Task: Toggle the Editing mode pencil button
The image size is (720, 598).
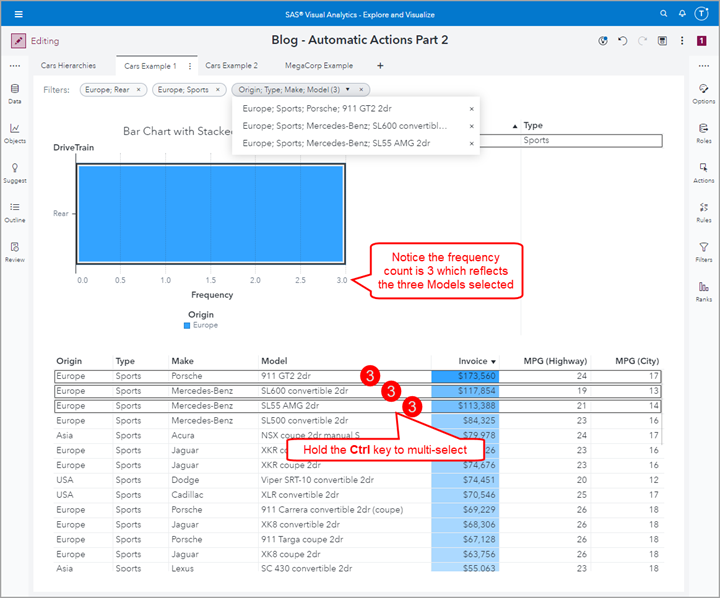Action: pyautogui.click(x=18, y=41)
